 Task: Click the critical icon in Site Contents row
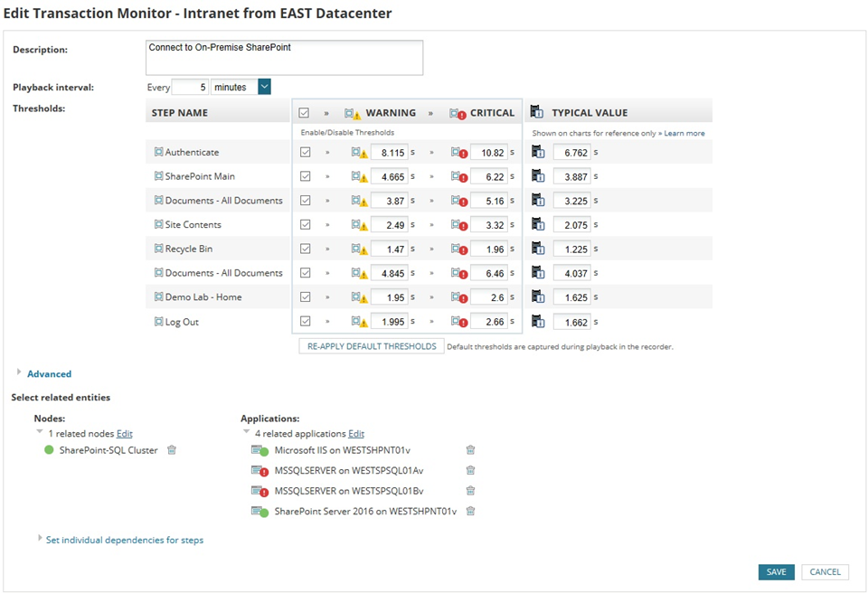point(459,225)
